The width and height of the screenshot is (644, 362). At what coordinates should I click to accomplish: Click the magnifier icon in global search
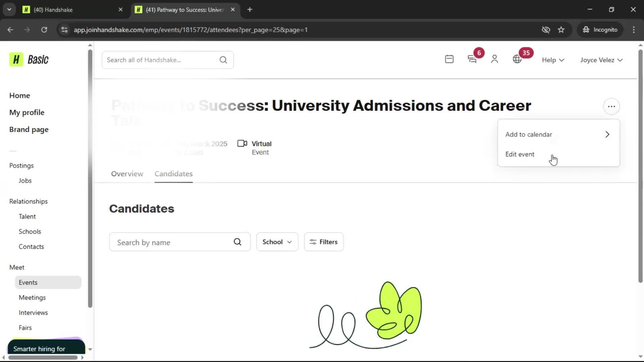[x=223, y=60]
